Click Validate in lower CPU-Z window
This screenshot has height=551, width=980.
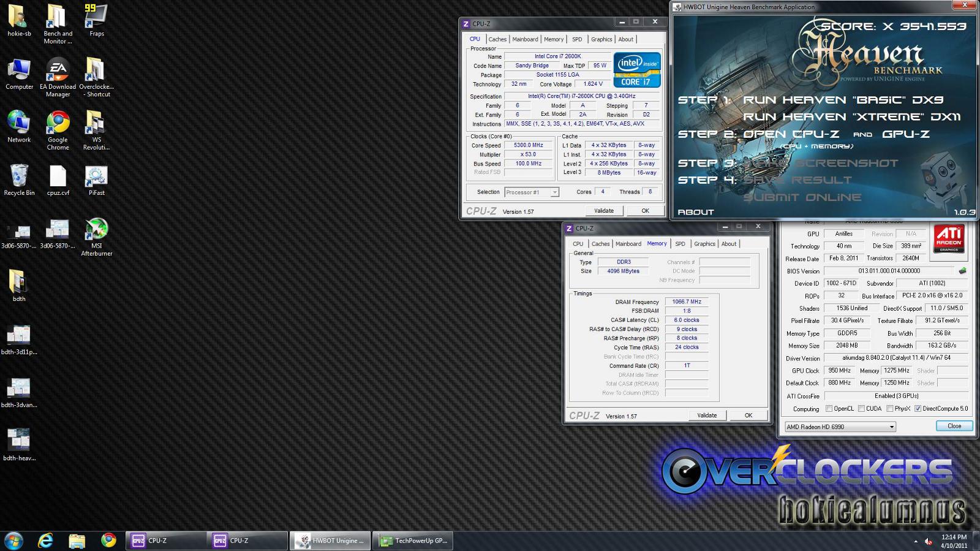pyautogui.click(x=707, y=416)
